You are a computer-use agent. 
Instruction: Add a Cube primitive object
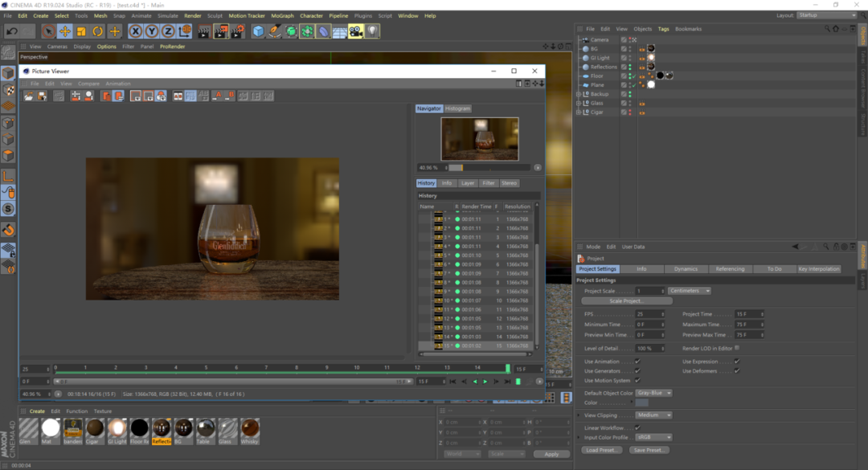[x=258, y=31]
